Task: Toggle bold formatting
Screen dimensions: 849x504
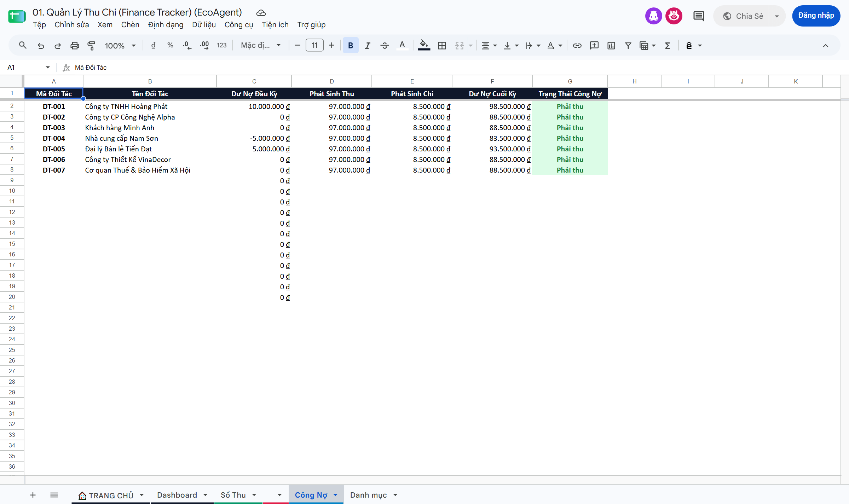Action: pyautogui.click(x=351, y=45)
